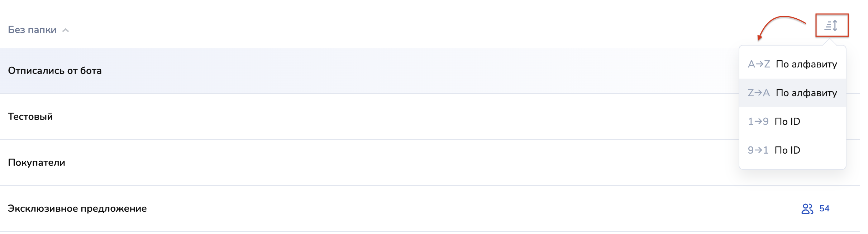Image resolution: width=868 pixels, height=234 pixels.
Task: Collapse the Без папки chevron arrow
Action: [x=66, y=30]
